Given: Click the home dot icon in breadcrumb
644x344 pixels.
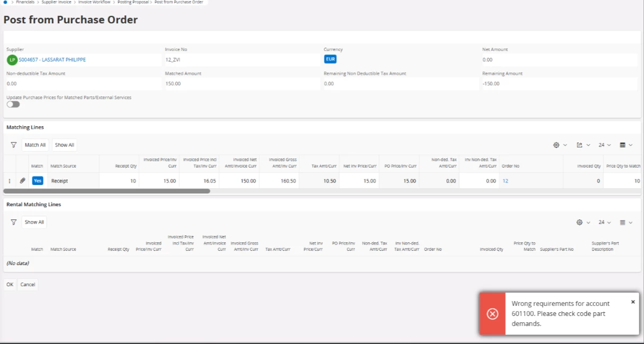Looking at the screenshot, I should pyautogui.click(x=5, y=2).
